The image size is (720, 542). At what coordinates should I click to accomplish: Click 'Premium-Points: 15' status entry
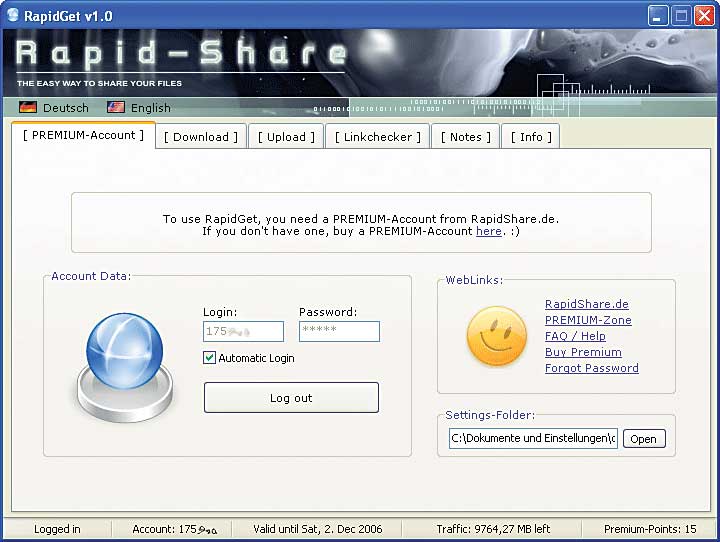(650, 529)
